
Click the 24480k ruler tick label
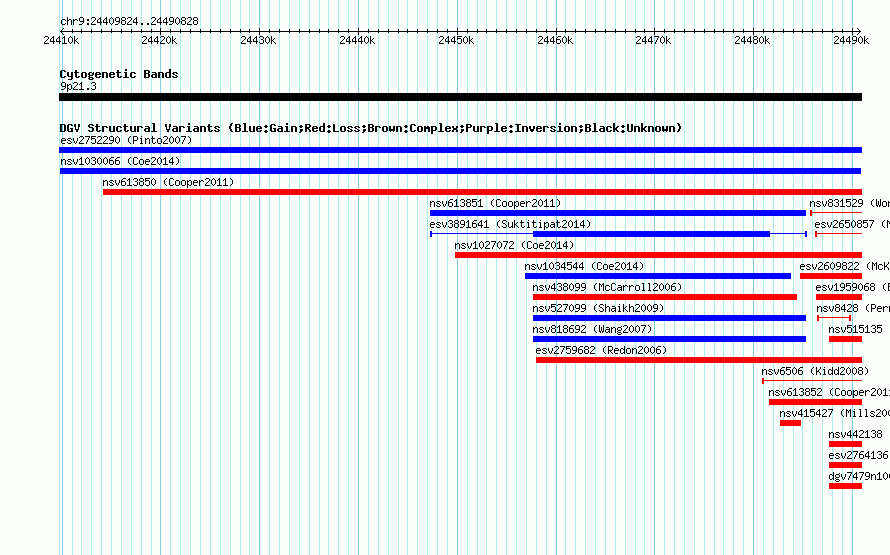752,40
